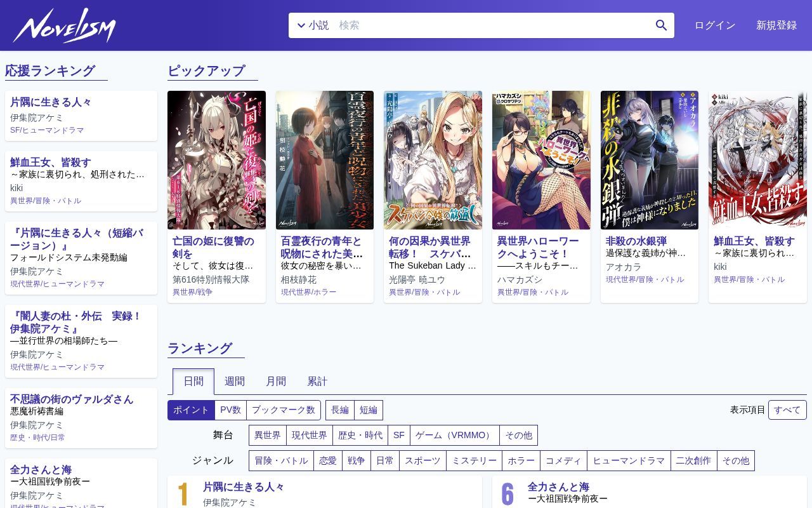Filter setting by 歴史・時代

360,436
